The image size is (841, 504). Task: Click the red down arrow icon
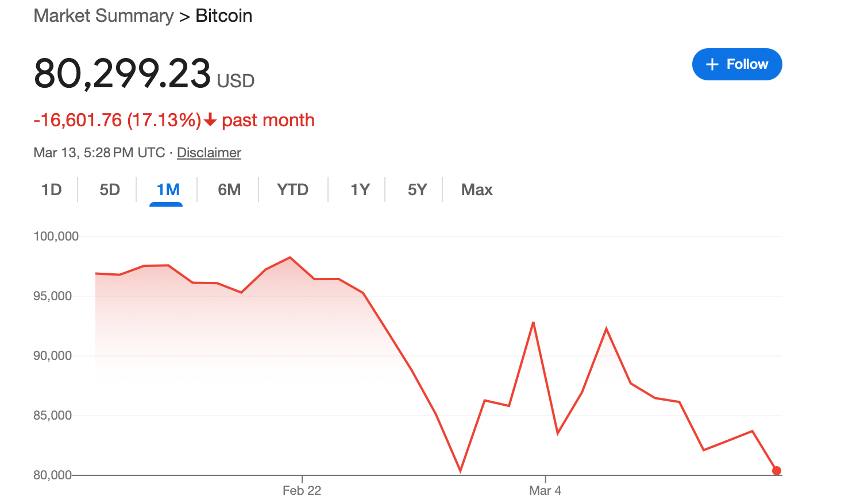click(x=210, y=120)
